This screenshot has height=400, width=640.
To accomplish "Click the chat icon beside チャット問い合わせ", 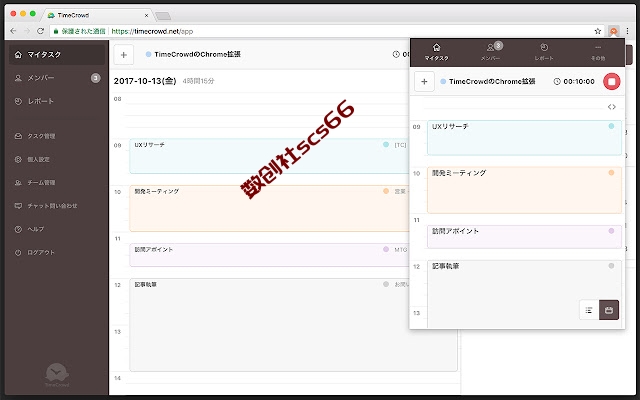I will 18,206.
